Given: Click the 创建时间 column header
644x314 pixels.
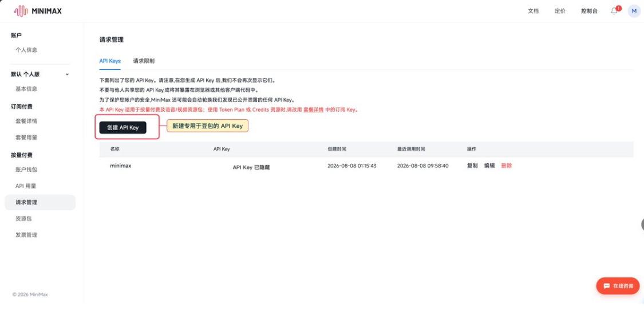Looking at the screenshot, I should pyautogui.click(x=337, y=149).
